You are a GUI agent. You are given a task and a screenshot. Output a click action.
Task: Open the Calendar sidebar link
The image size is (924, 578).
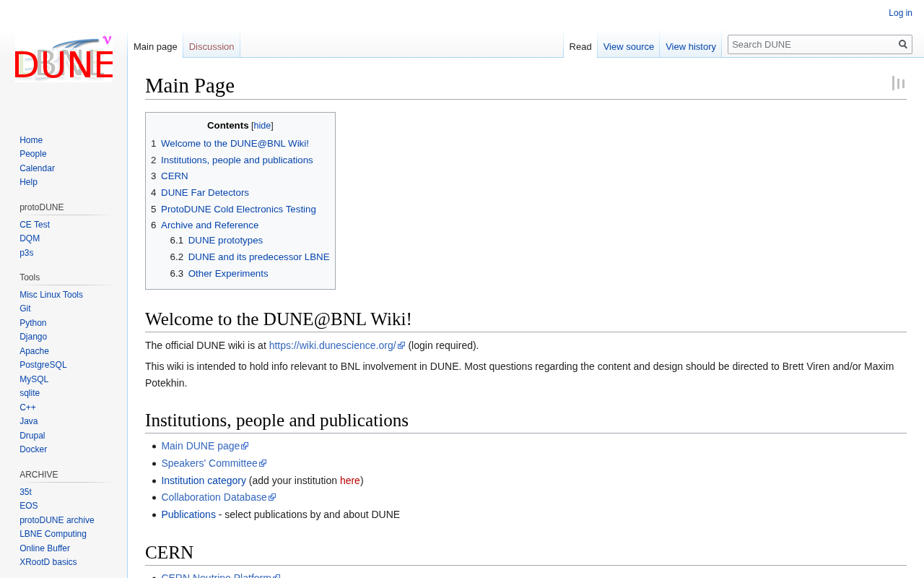point(37,168)
